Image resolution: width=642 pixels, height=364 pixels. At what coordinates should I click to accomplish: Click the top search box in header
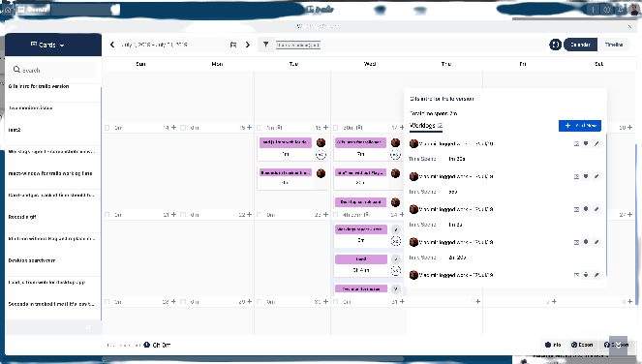tap(85, 10)
